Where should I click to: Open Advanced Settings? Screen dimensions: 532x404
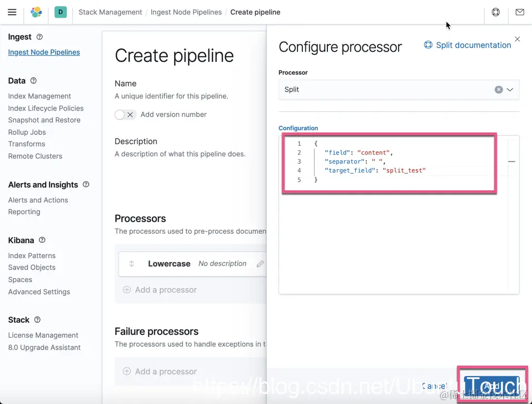(x=39, y=292)
